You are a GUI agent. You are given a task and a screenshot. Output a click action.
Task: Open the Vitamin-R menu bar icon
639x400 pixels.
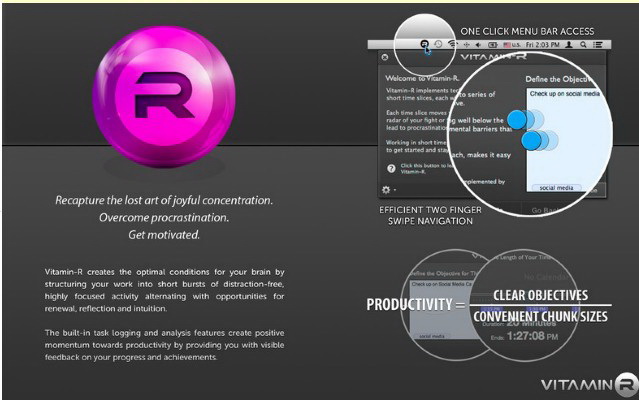(x=424, y=44)
